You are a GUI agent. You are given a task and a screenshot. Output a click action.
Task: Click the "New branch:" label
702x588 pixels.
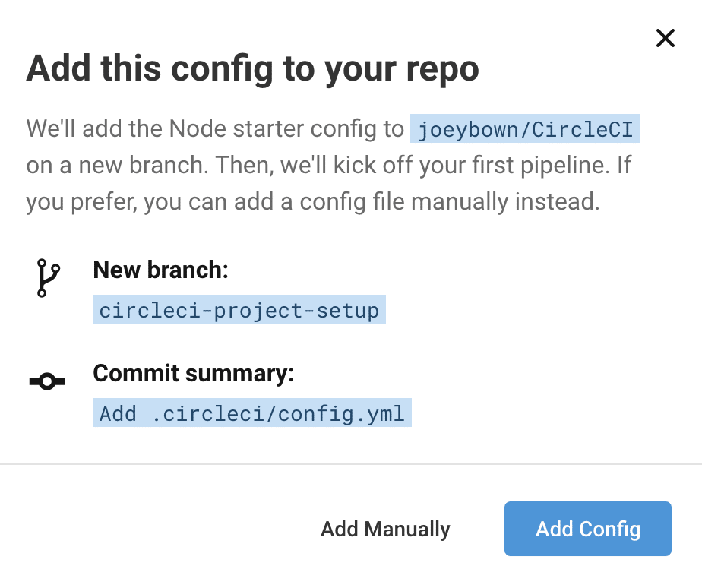coord(160,270)
